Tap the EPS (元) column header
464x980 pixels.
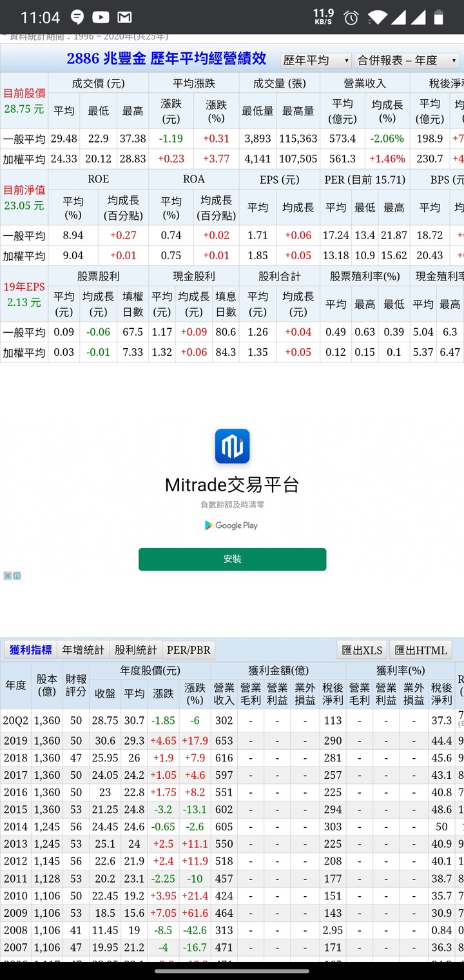[x=280, y=179]
